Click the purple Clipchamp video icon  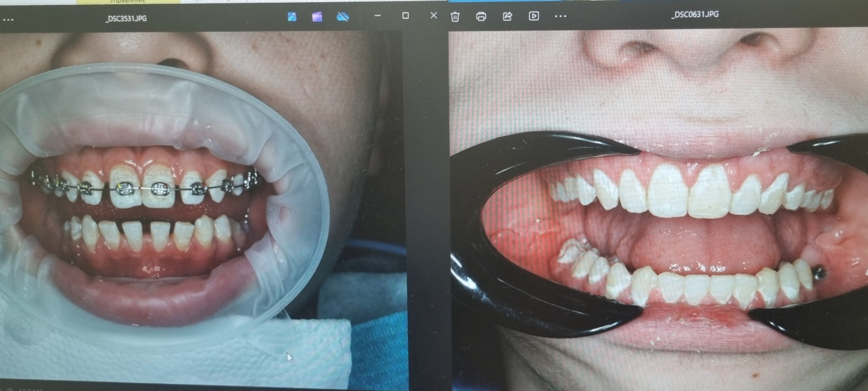click(x=317, y=17)
